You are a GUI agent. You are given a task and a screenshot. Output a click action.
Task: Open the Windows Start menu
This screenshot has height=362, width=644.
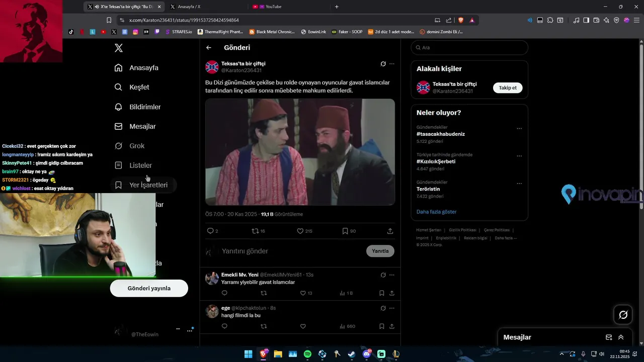249,354
